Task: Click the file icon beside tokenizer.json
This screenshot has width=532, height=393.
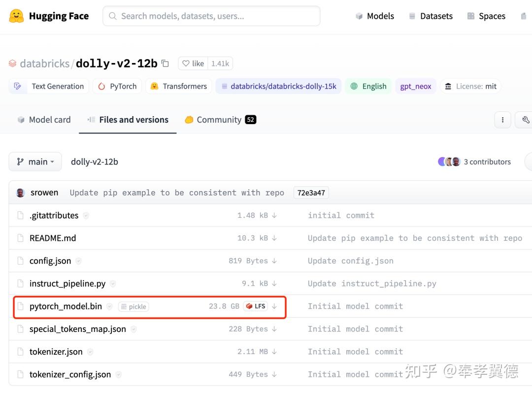Action: pyautogui.click(x=21, y=352)
